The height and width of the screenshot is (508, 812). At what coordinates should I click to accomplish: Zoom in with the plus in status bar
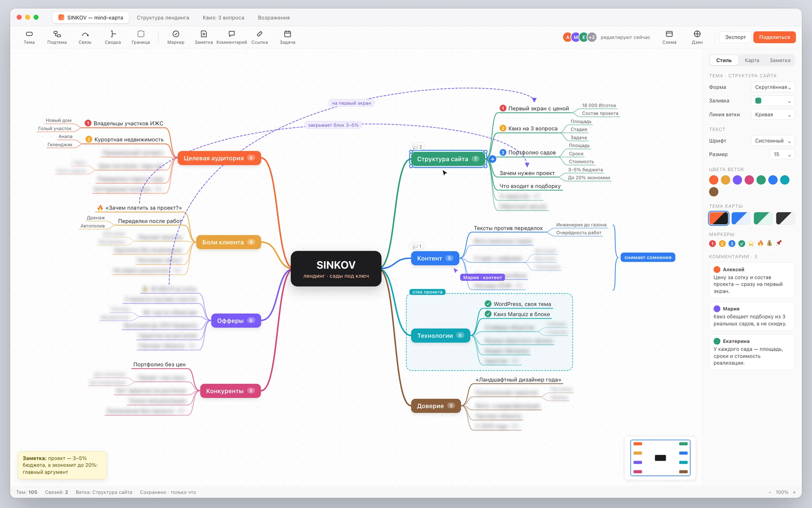tap(794, 492)
